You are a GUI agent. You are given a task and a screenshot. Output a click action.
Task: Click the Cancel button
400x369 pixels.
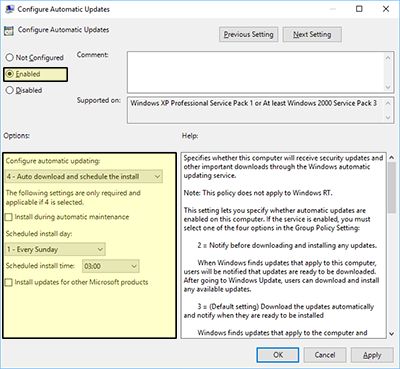pos(325,355)
